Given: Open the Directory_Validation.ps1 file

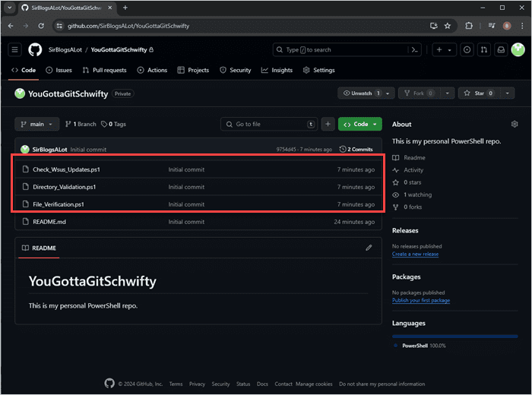Looking at the screenshot, I should pyautogui.click(x=65, y=187).
